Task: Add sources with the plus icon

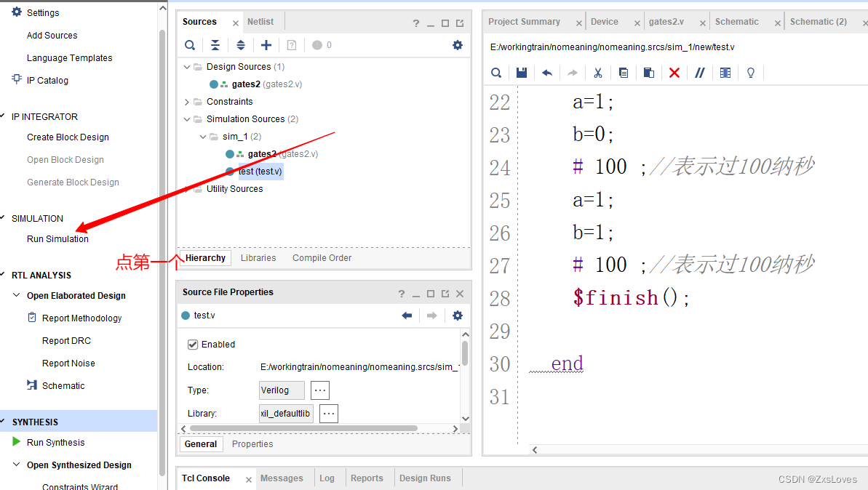Action: point(266,45)
